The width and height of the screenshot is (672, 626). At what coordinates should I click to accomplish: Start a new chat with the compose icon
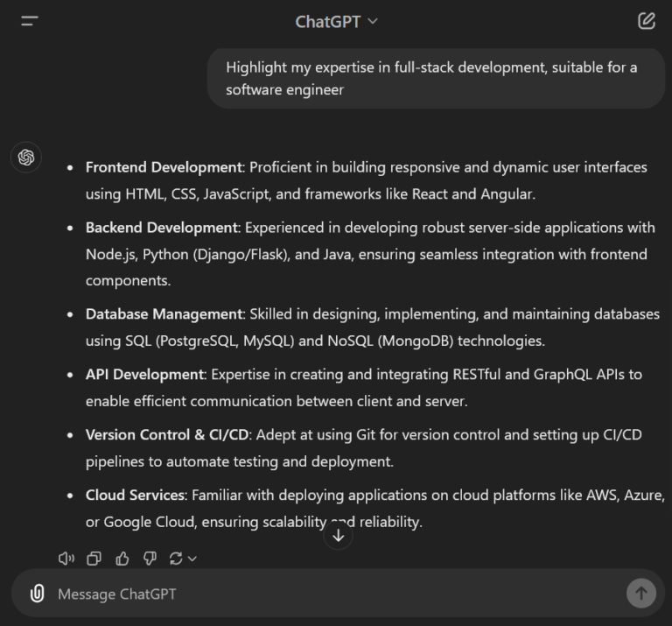tap(647, 21)
